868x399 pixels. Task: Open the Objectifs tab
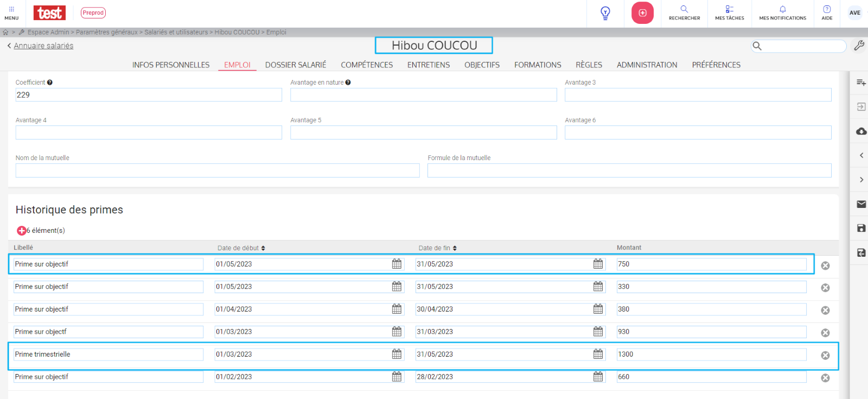[482, 65]
